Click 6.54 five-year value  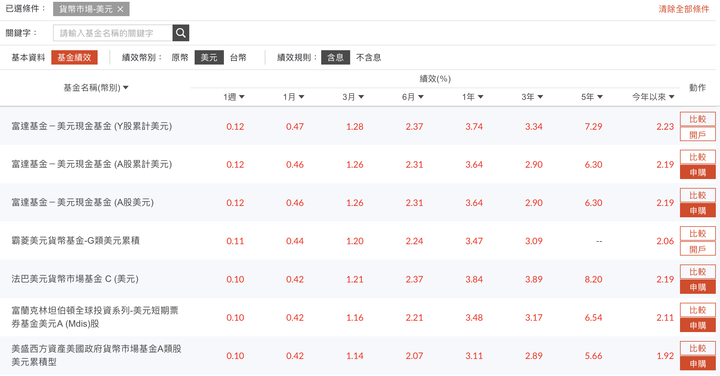[x=593, y=318]
